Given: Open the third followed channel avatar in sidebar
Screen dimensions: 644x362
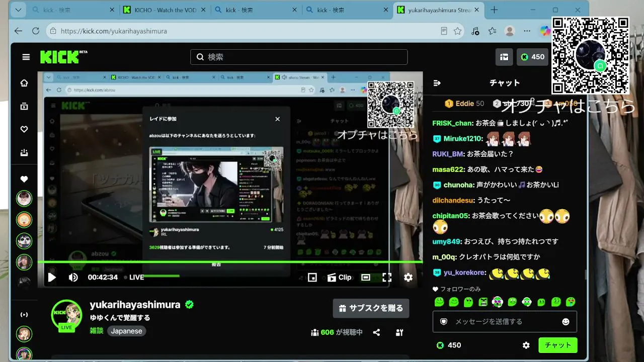Looking at the screenshot, I should [x=24, y=241].
